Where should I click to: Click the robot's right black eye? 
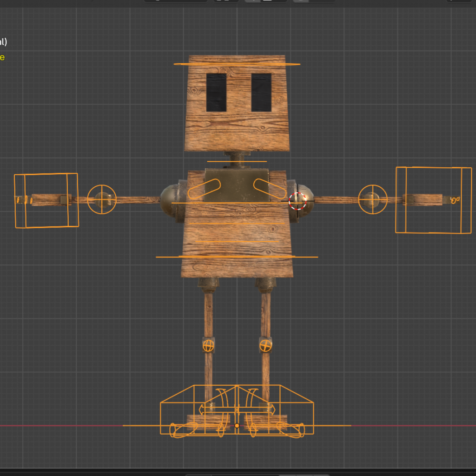point(261,92)
